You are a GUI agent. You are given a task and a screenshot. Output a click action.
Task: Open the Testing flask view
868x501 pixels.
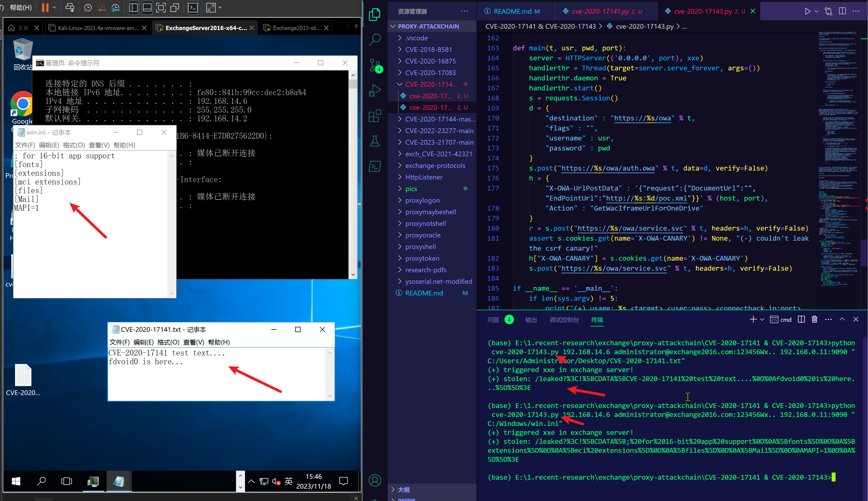point(375,141)
